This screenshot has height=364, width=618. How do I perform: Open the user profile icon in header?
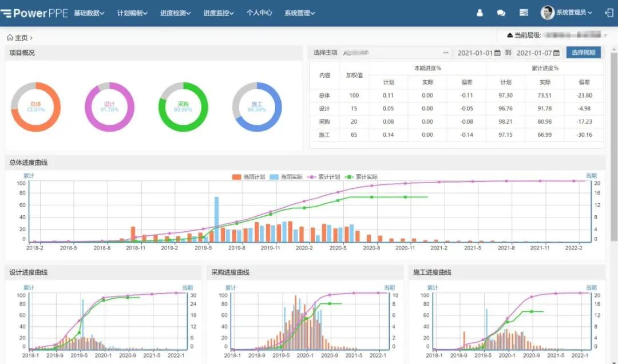coord(480,13)
